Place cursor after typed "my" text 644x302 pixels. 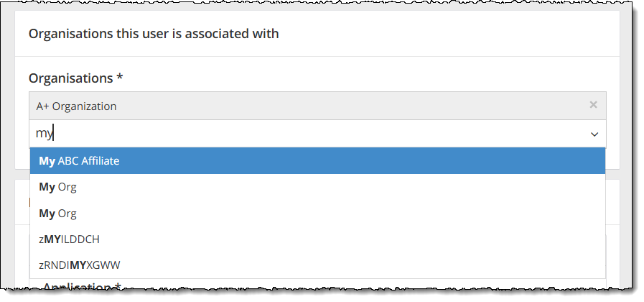pos(55,134)
